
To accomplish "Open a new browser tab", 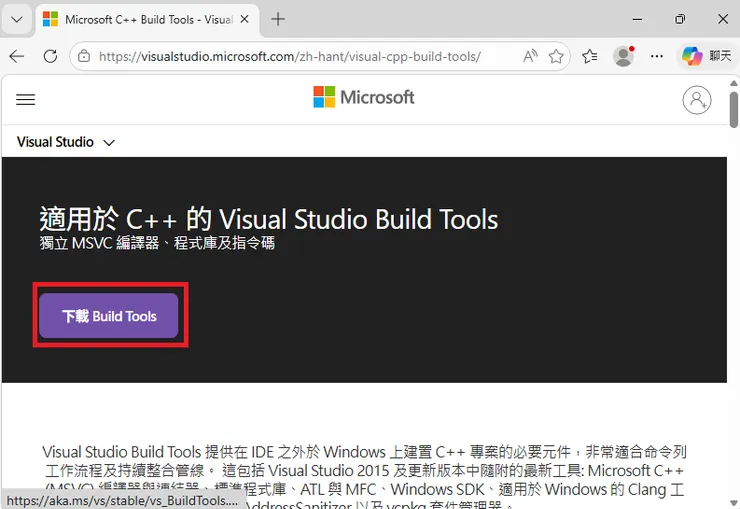I will [278, 19].
